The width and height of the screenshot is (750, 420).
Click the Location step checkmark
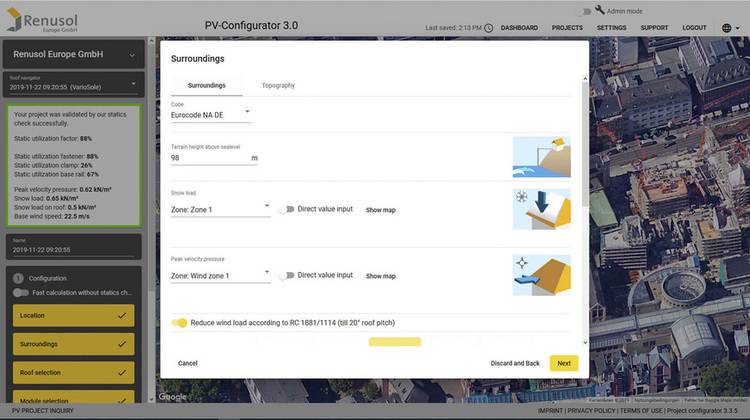pos(121,315)
